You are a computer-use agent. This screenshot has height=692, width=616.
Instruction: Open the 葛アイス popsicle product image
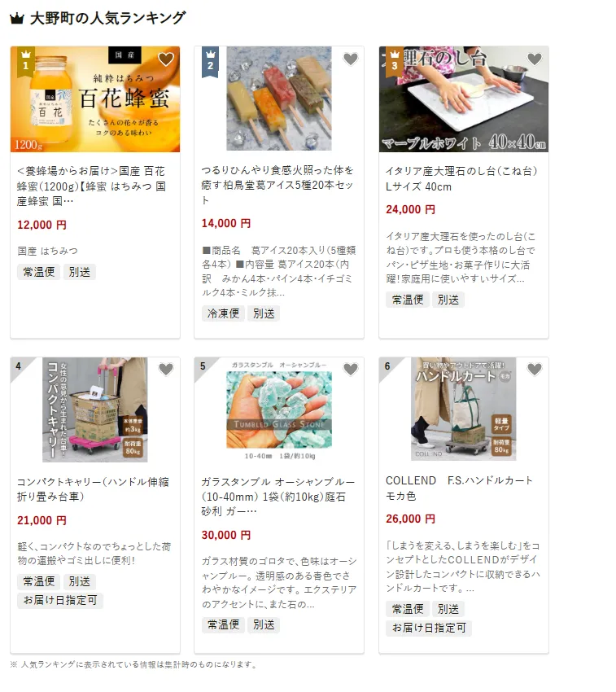(x=279, y=99)
